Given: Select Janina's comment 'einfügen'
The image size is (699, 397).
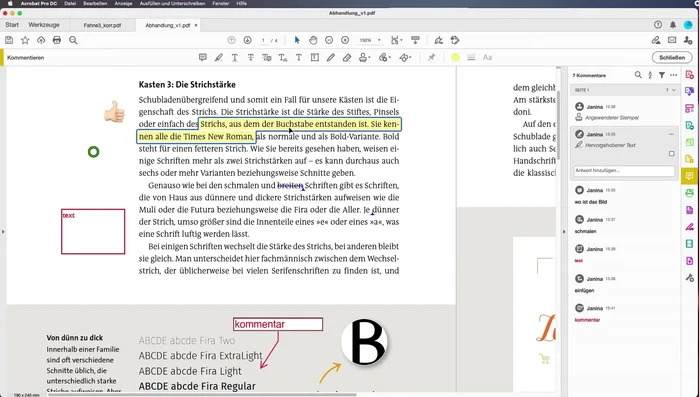Looking at the screenshot, I should coord(624,285).
